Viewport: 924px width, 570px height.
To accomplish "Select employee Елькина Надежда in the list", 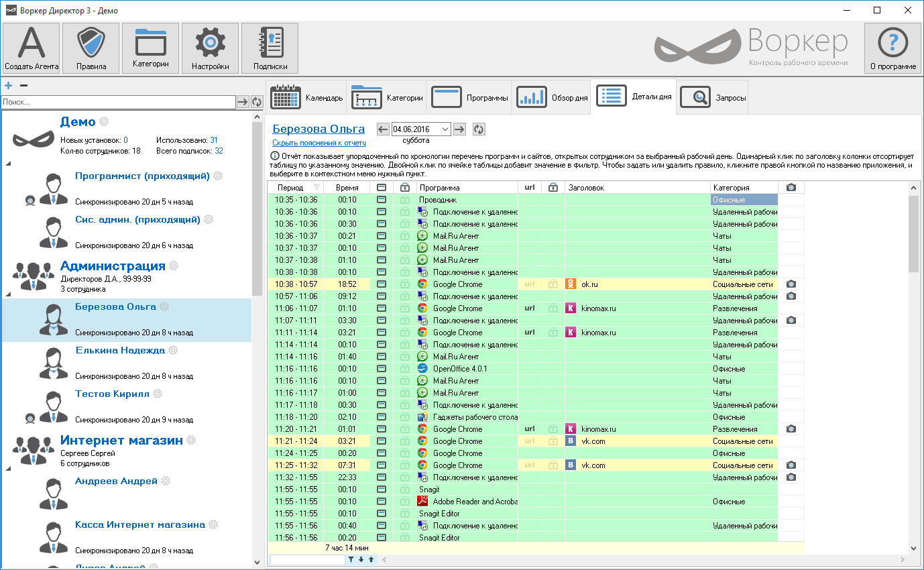I will [119, 351].
